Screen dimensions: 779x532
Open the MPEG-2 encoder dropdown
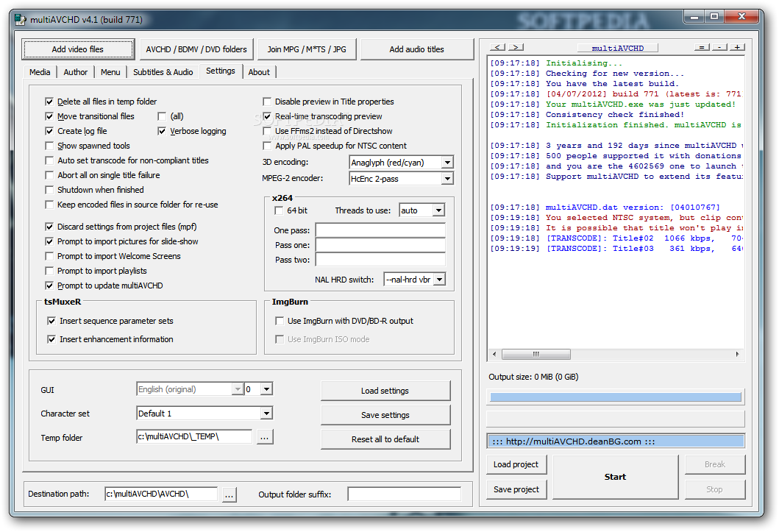[x=447, y=179]
